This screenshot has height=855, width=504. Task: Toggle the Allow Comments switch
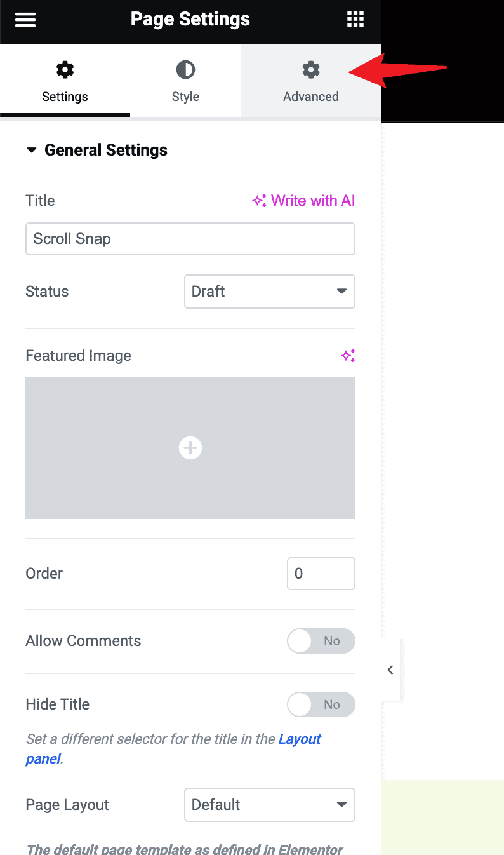(x=321, y=641)
